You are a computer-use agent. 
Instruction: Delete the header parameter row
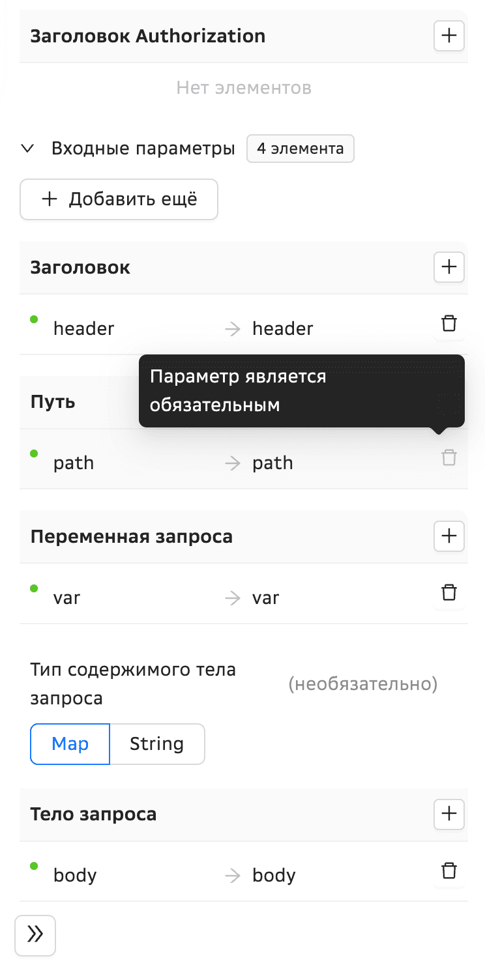coord(448,323)
